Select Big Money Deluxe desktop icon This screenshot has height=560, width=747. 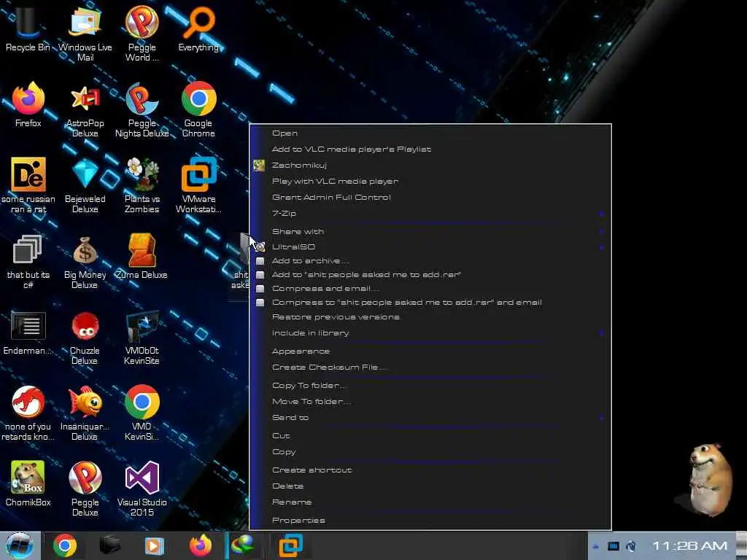coord(85,261)
